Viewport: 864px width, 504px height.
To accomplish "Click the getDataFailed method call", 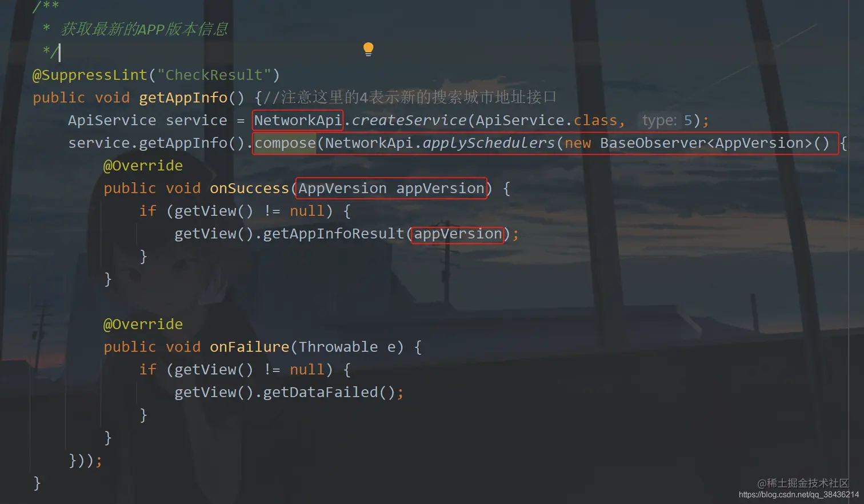I will click(321, 392).
